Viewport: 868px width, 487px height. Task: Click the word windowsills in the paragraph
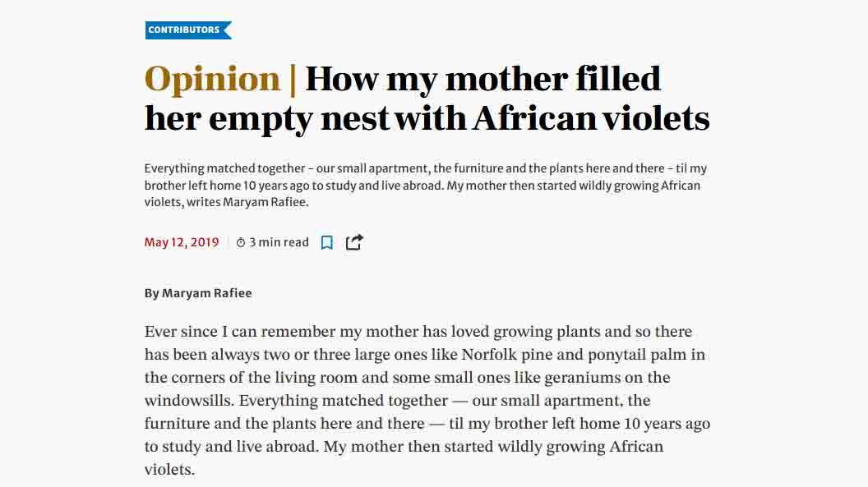(188, 401)
